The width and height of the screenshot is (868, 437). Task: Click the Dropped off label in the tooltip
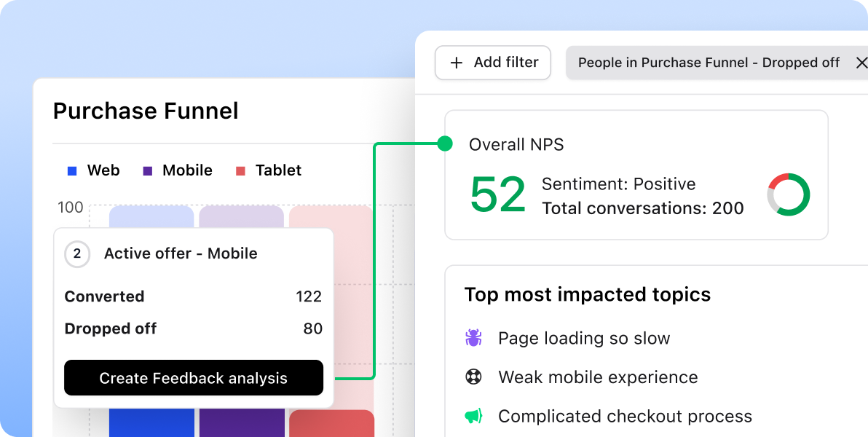click(111, 329)
